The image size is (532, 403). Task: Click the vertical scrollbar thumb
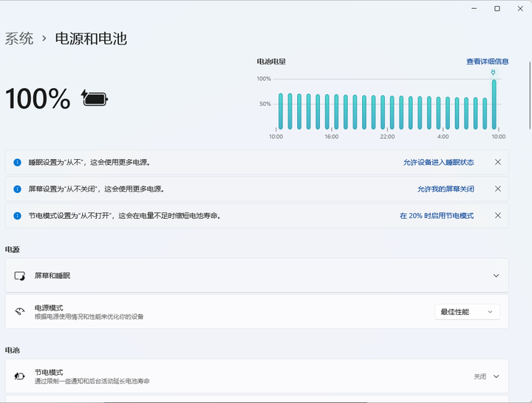tap(530, 95)
